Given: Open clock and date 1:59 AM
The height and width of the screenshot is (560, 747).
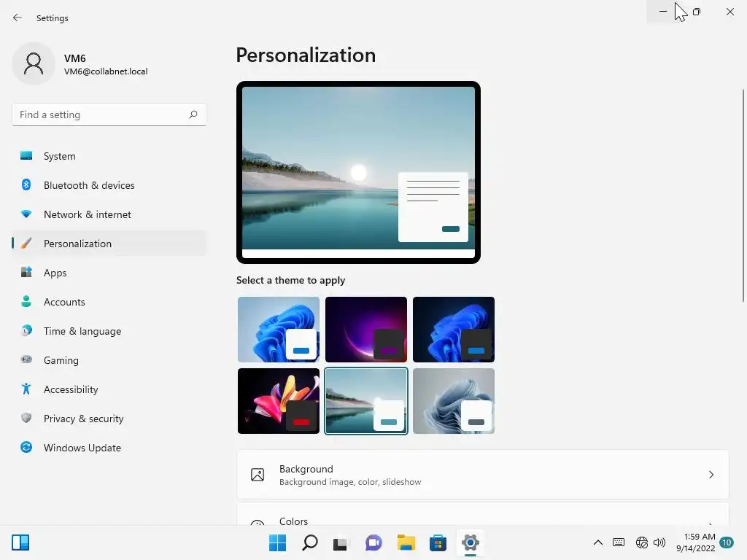Looking at the screenshot, I should pos(695,542).
